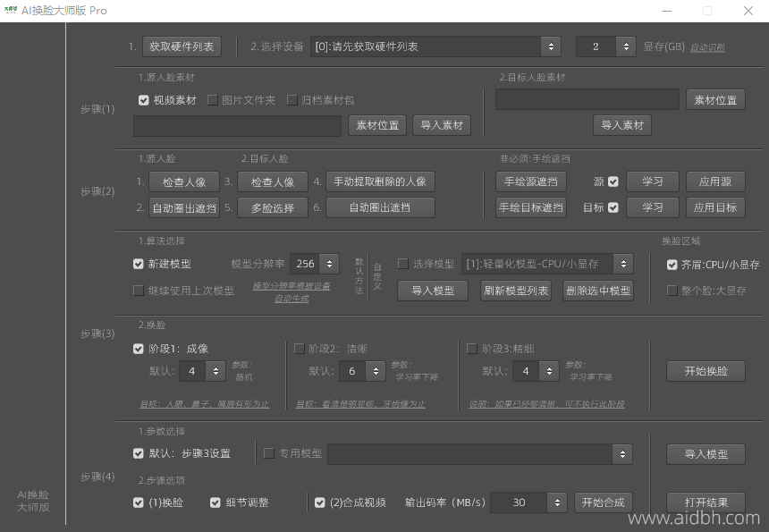Click 手绘源遮挡 button
769x532 pixels.
(531, 182)
